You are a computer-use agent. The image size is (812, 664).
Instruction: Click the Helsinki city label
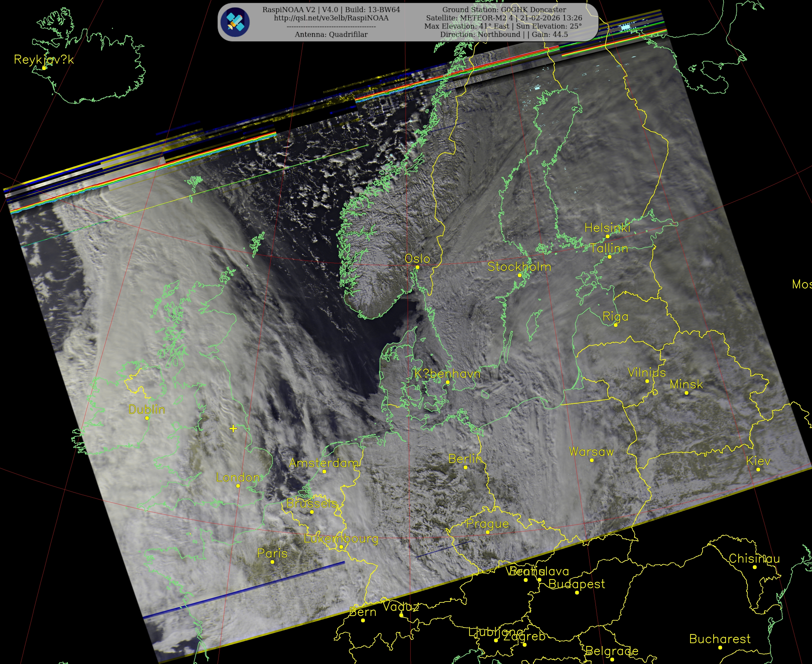coord(607,228)
